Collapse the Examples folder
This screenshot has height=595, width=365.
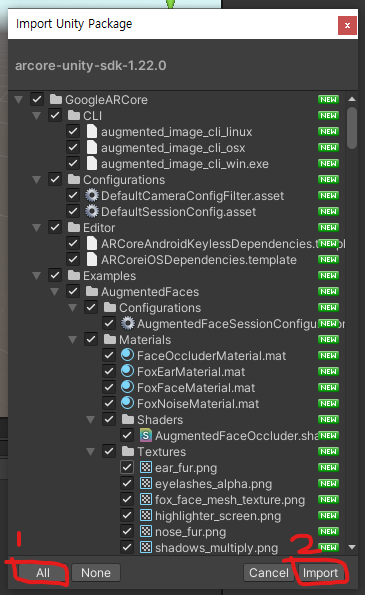click(x=37, y=276)
